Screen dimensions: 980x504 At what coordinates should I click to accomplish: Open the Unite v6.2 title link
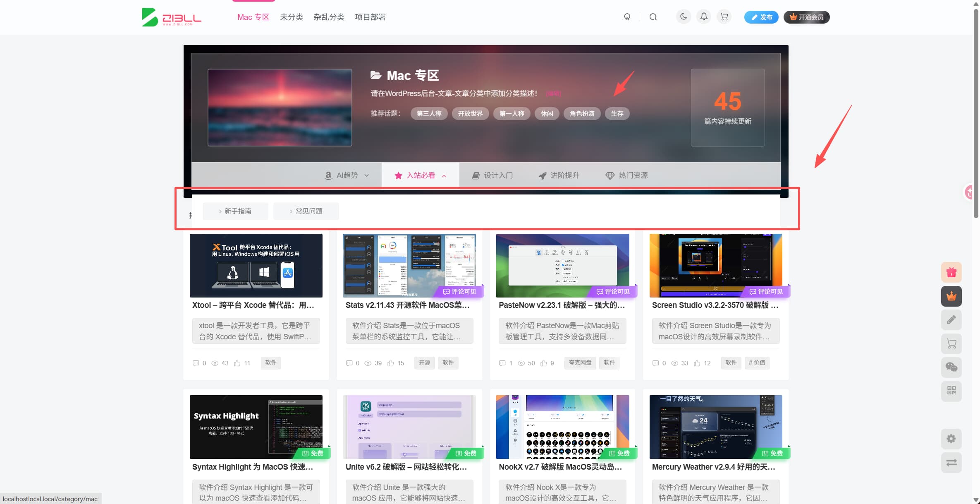pos(406,467)
